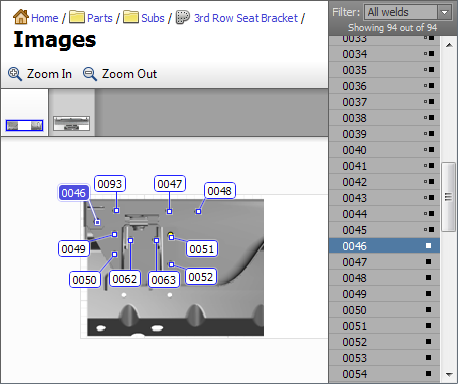Click the Zoom Out magnifier icon
The height and width of the screenshot is (384, 458).
click(90, 74)
